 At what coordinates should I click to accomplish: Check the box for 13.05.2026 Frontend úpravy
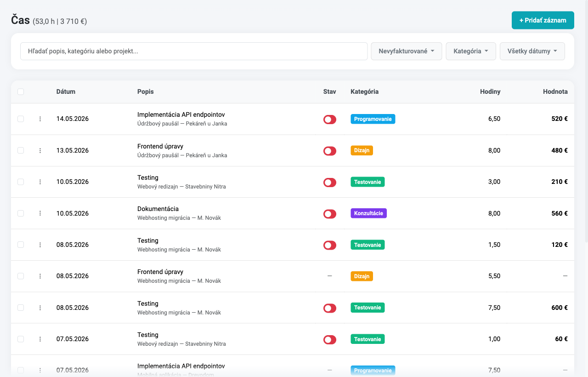[21, 150]
